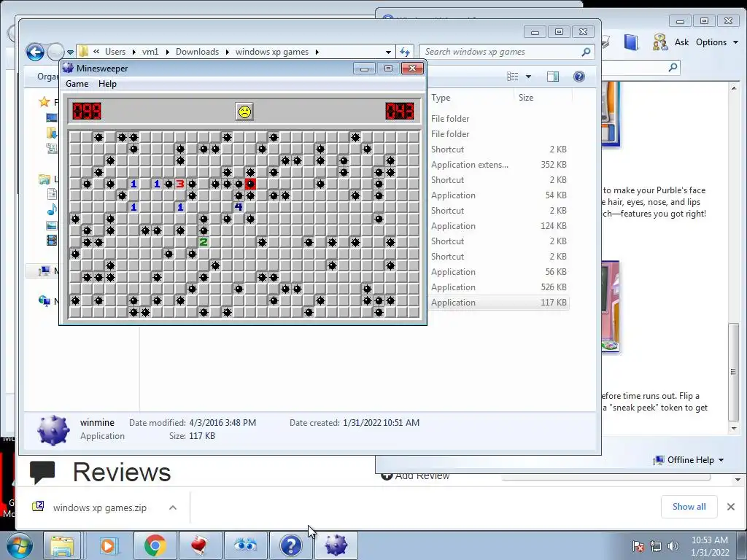Open Explorer help question mark
The width and height of the screenshot is (747, 560).
(x=578, y=77)
